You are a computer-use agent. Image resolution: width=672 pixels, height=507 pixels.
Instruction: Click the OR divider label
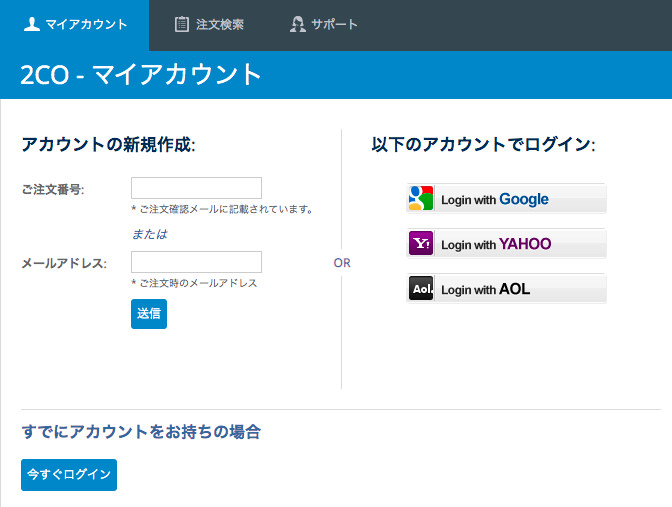[x=342, y=263]
